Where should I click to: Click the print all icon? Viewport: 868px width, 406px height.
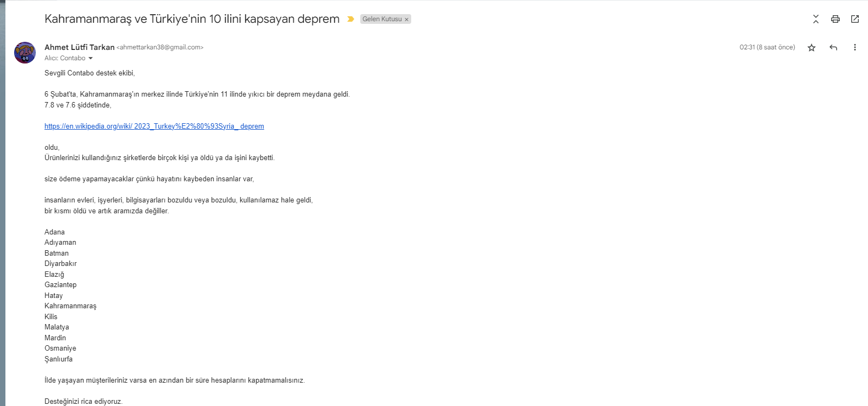point(835,19)
